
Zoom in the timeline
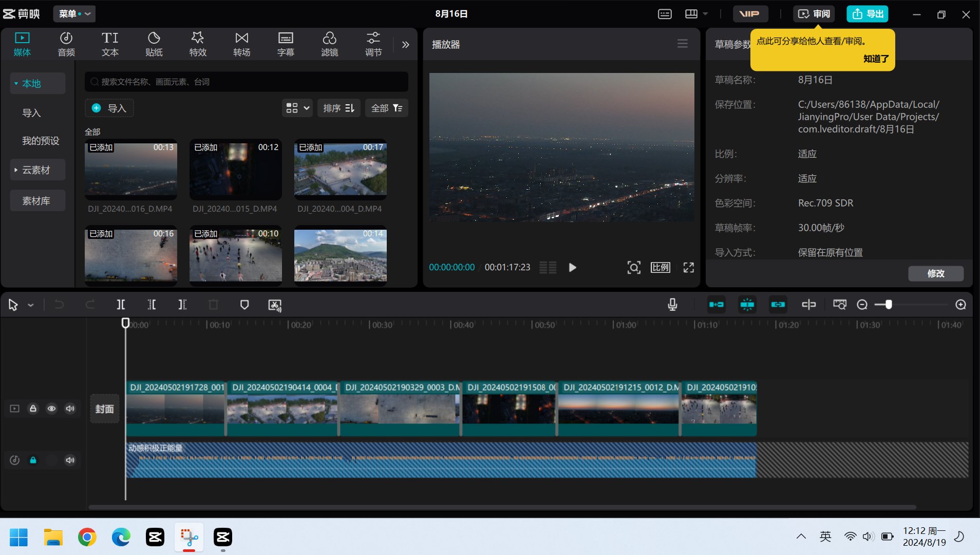961,305
